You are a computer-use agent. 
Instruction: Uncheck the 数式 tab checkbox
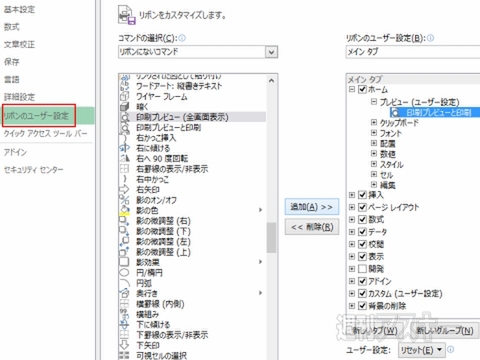click(362, 219)
